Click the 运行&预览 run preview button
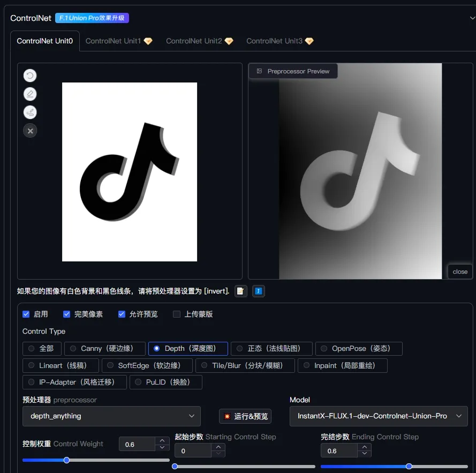Viewport: 476px width, 473px height. click(x=245, y=416)
